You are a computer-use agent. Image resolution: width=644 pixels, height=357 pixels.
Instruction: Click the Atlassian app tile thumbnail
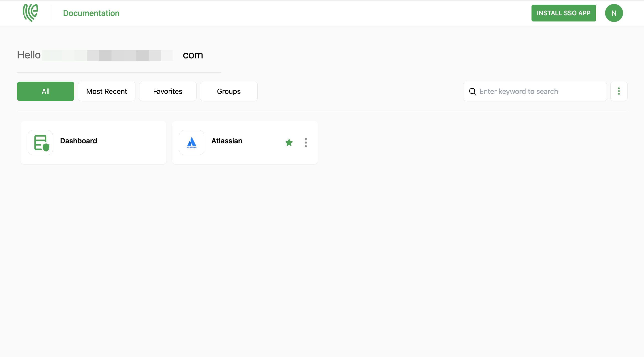point(191,143)
